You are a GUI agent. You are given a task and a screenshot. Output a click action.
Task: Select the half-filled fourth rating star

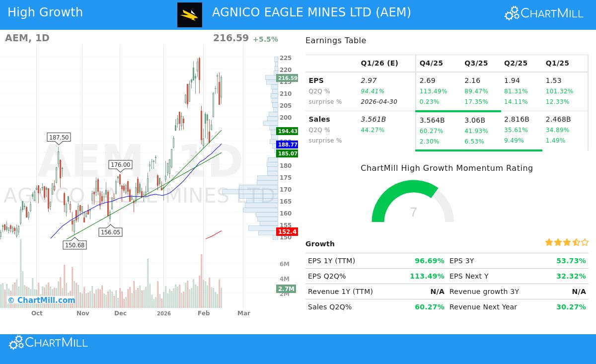tap(575, 242)
